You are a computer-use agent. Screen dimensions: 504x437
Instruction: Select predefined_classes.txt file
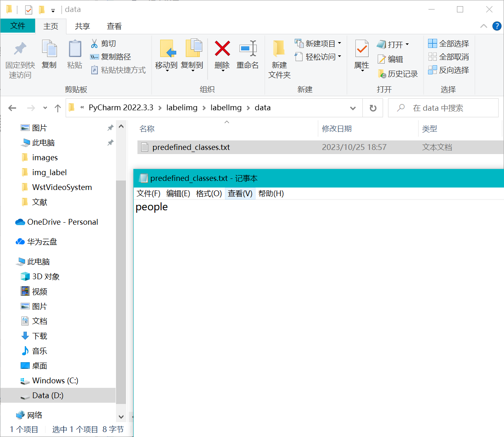pyautogui.click(x=320, y=147)
